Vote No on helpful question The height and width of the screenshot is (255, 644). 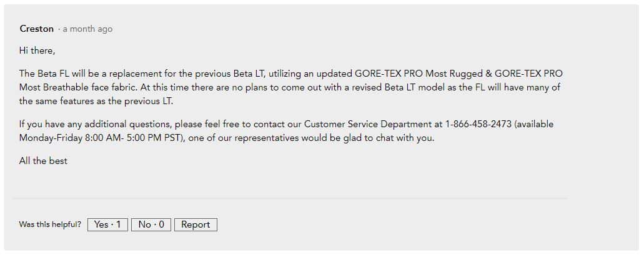(x=151, y=224)
